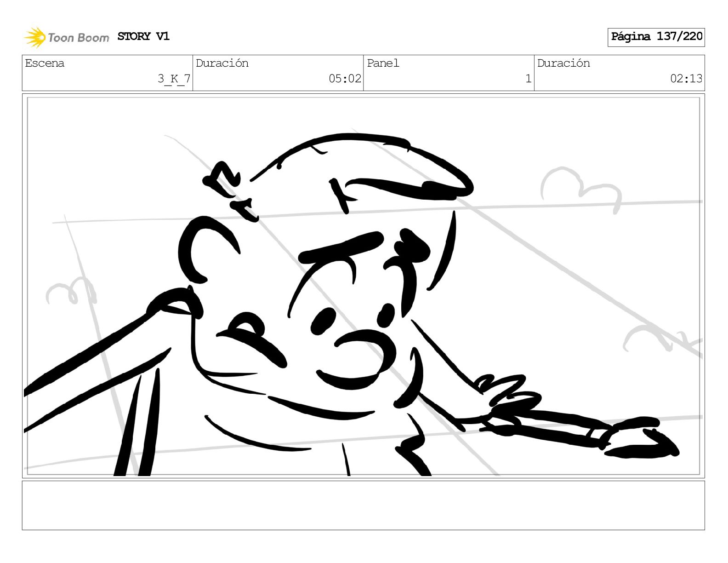Click the scene duration value 05:02

345,79
